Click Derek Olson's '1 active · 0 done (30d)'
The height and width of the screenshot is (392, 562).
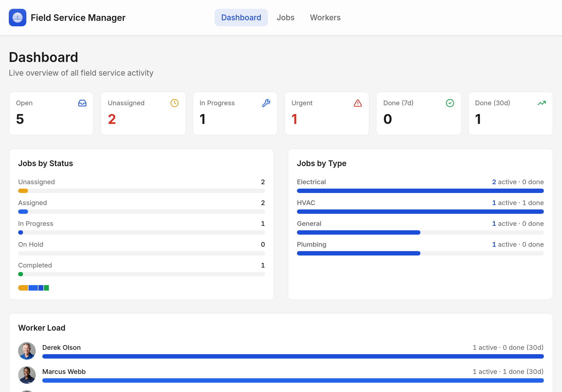508,348
